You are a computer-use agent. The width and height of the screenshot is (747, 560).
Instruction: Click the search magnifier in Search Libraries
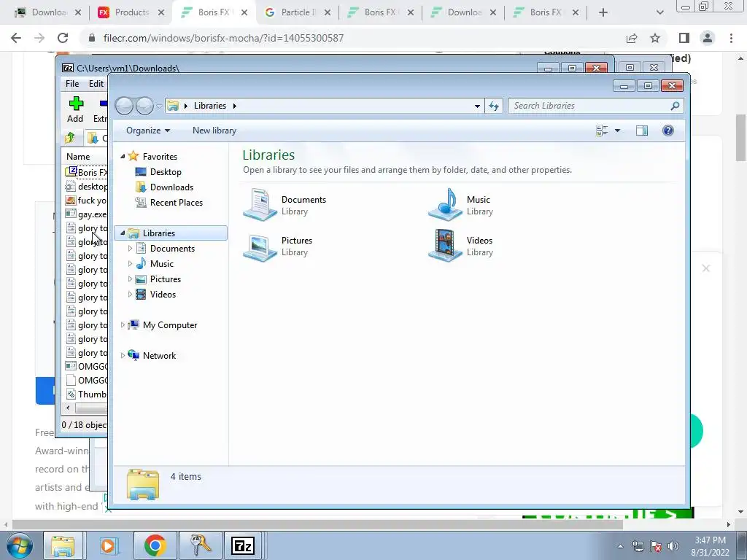(x=675, y=106)
